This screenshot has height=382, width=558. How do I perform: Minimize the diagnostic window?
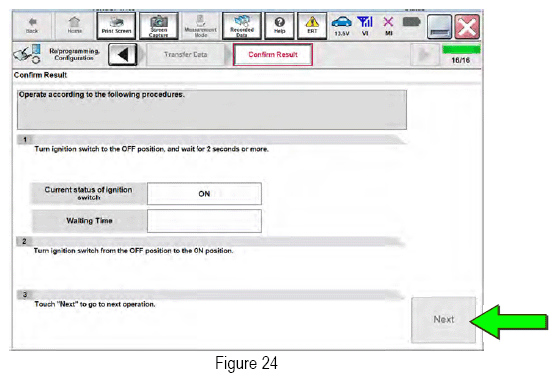[439, 27]
